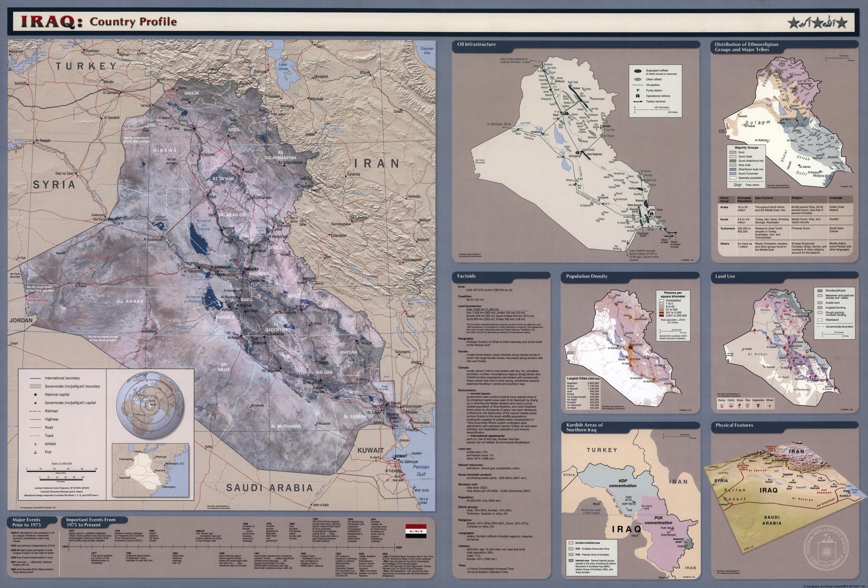Screen dimensions: 868x588
Task: Click the Port anchor symbol in legend
Action: tap(35, 452)
